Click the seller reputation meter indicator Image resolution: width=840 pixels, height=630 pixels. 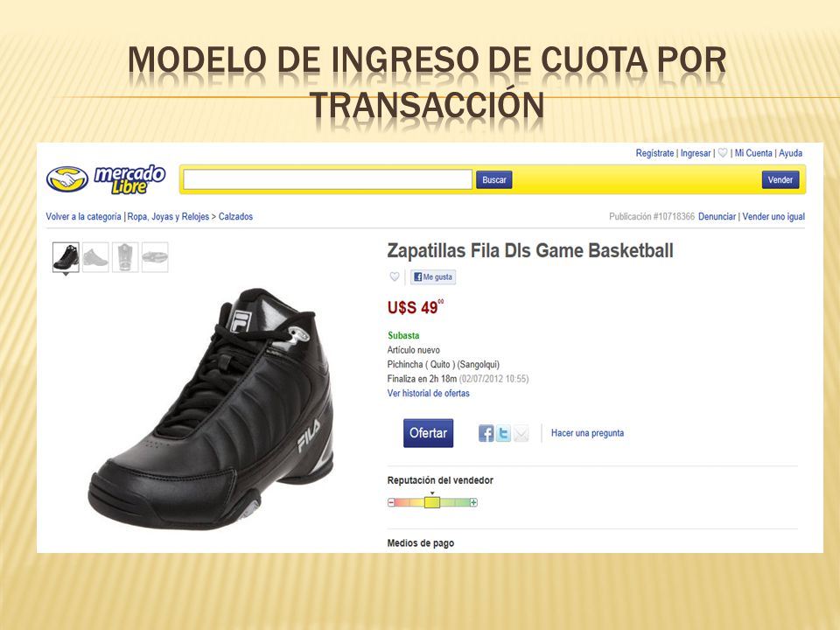432,502
